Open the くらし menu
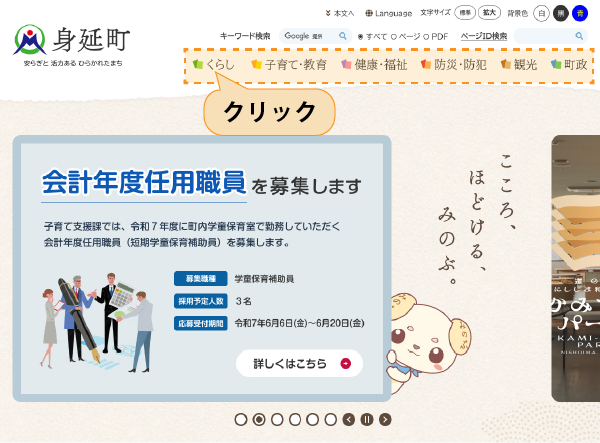Image resolution: width=600 pixels, height=443 pixels. coord(214,65)
